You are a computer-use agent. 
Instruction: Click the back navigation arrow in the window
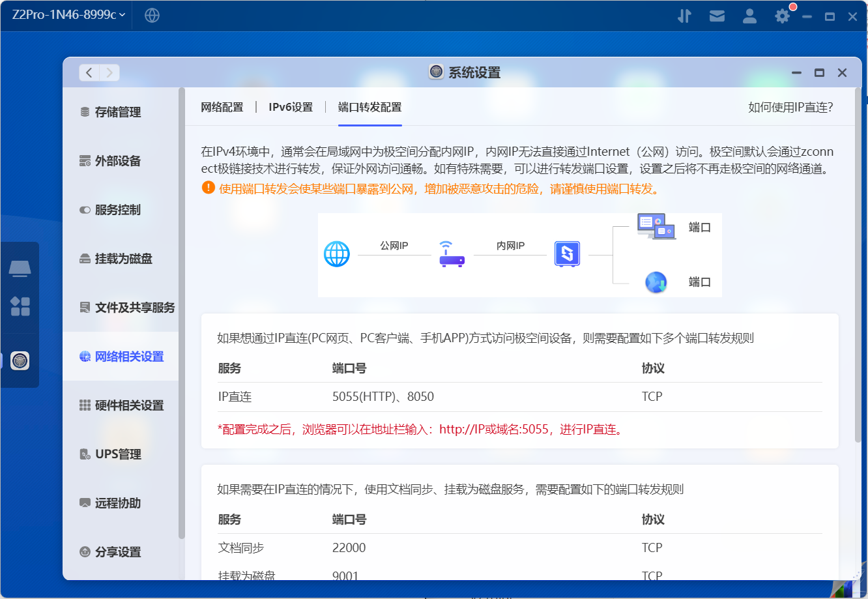click(89, 72)
